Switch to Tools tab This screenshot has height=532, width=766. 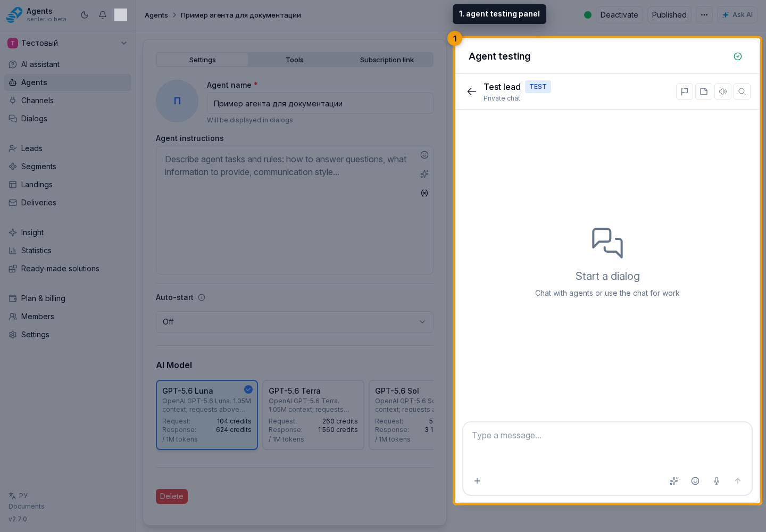coord(295,60)
